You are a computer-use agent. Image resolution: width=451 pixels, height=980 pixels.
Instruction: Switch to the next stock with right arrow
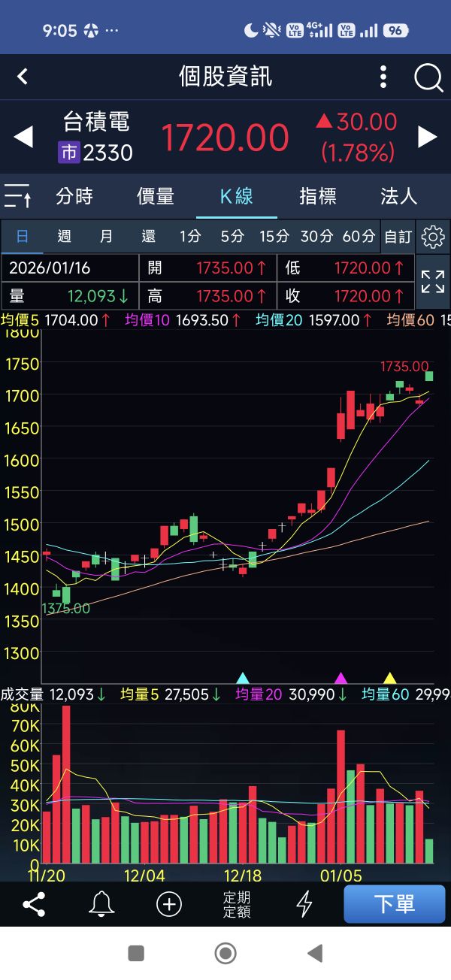[x=427, y=137]
